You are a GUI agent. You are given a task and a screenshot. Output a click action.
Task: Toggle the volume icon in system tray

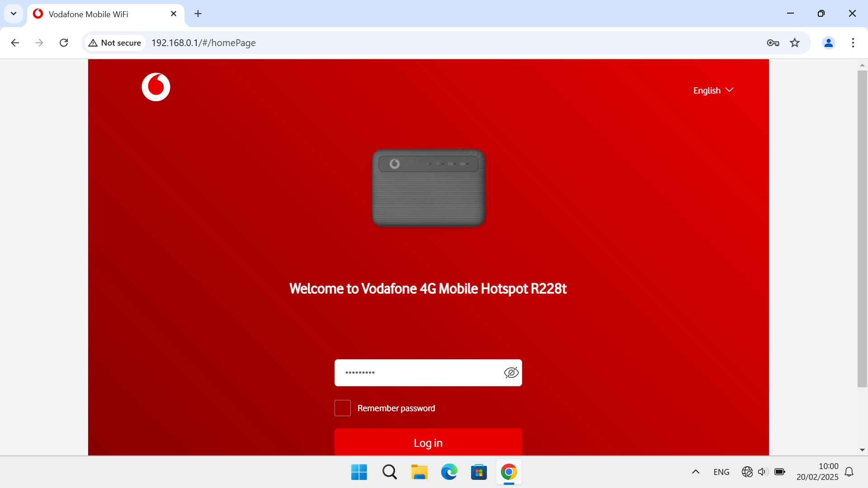[763, 471]
